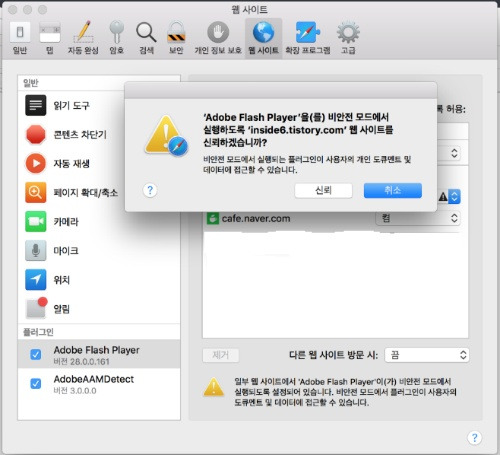
Task: Open the blue popup stepper above cafe.naver.com
Action: coord(454,197)
